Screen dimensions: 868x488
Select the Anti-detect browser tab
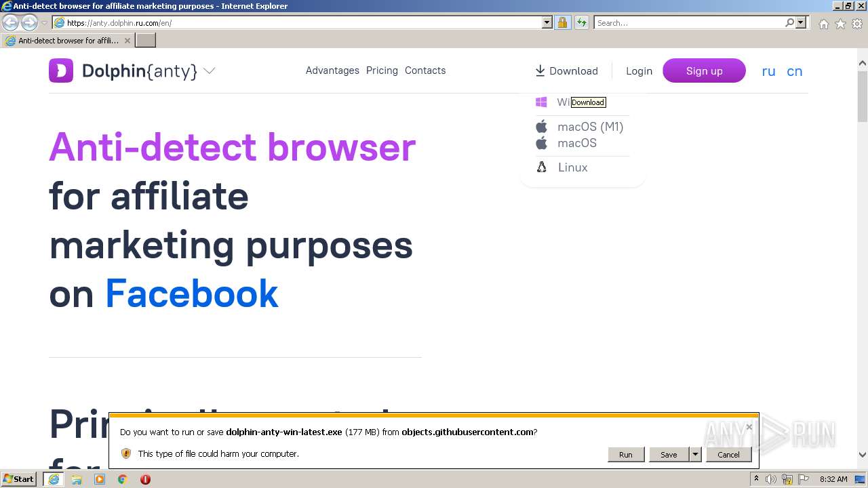pyautogui.click(x=68, y=41)
